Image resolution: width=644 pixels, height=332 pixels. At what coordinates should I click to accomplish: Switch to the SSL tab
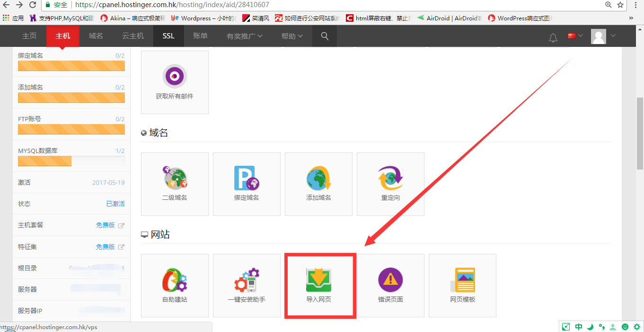[168, 36]
